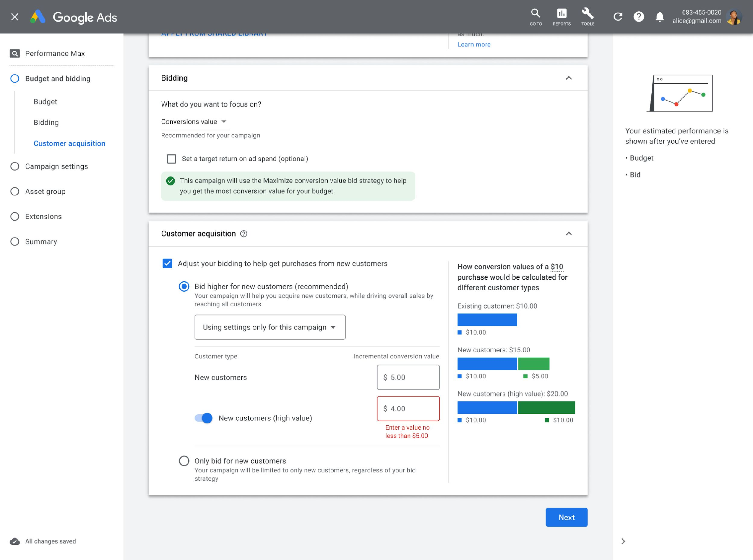Jump to Budget subsection in sidebar
The width and height of the screenshot is (753, 560).
pyautogui.click(x=45, y=102)
